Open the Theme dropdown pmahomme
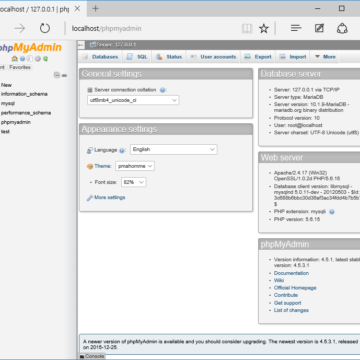This screenshot has height=360, width=360. (x=135, y=166)
